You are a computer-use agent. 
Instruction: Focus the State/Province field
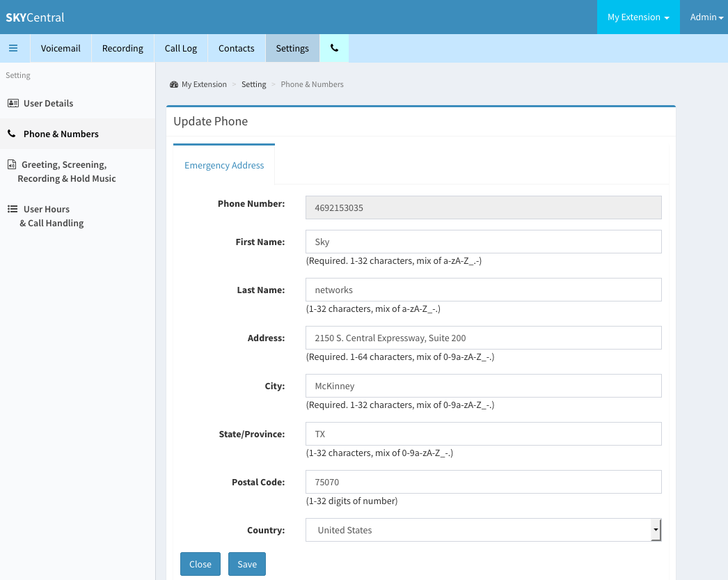point(483,434)
